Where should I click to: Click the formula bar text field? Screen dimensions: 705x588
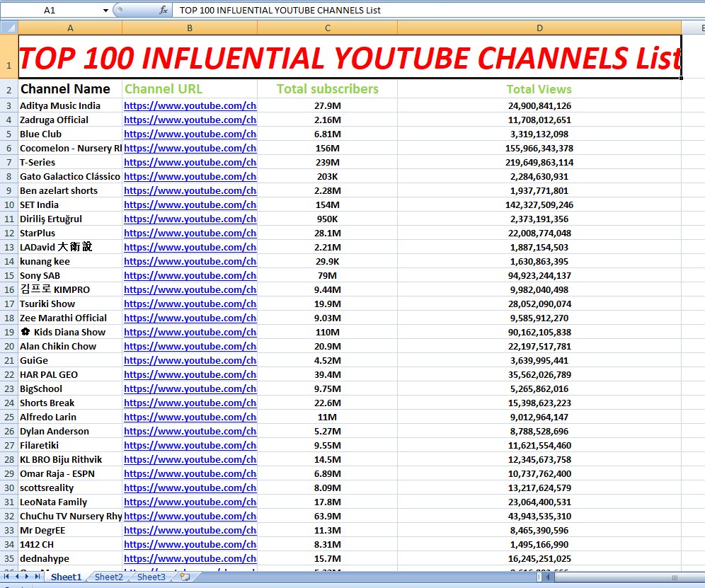(x=438, y=10)
